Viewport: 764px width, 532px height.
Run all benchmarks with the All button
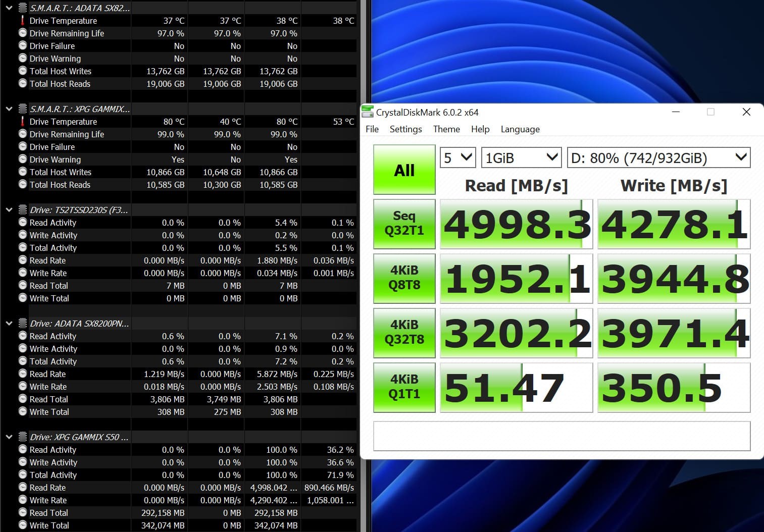click(404, 170)
